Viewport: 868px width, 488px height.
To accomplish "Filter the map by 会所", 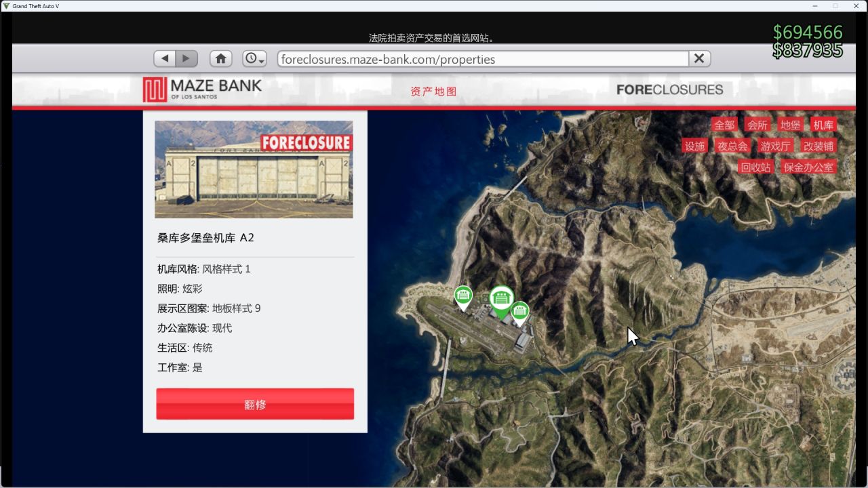I will pos(757,125).
